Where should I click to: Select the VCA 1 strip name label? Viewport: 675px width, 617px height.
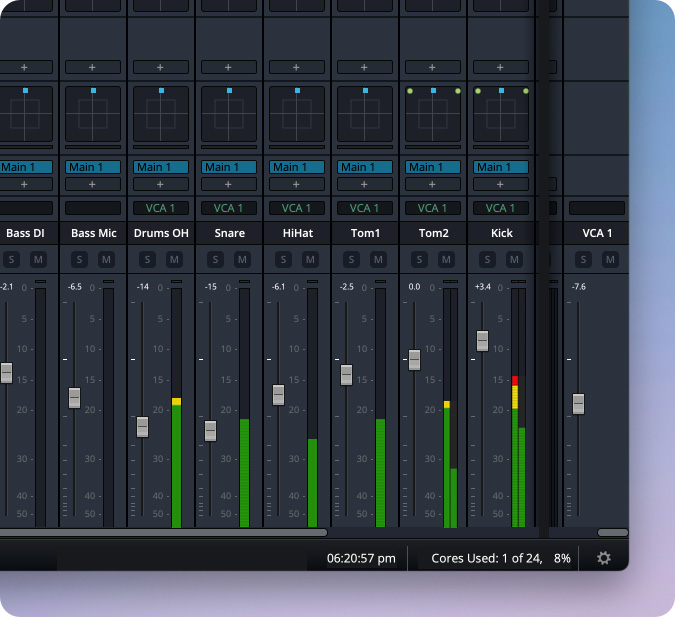597,233
